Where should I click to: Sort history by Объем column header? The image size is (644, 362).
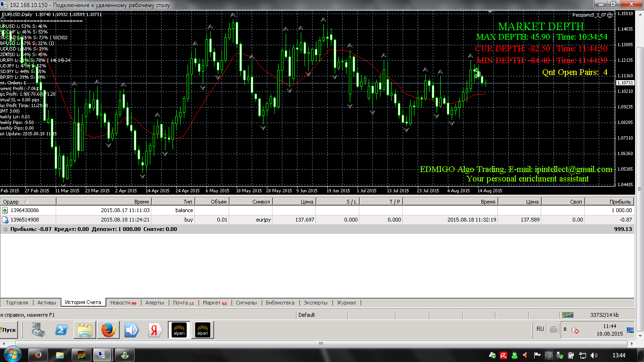[x=212, y=201]
